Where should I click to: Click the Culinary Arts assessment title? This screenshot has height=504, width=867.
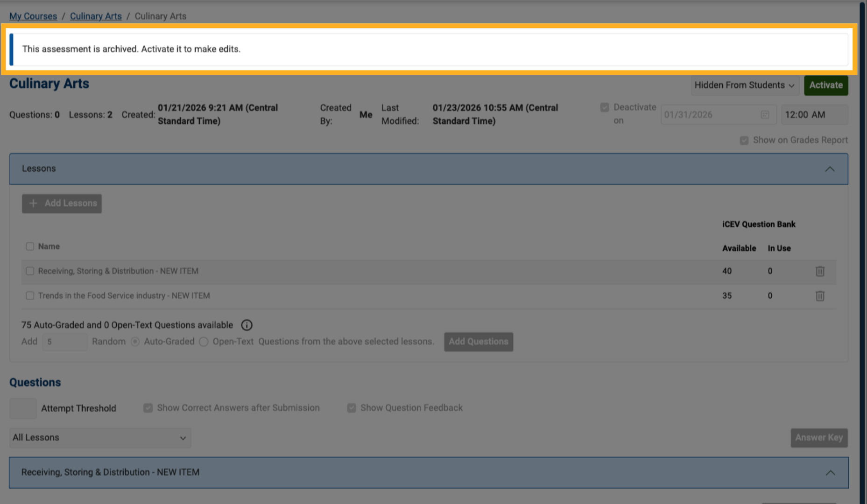(49, 84)
